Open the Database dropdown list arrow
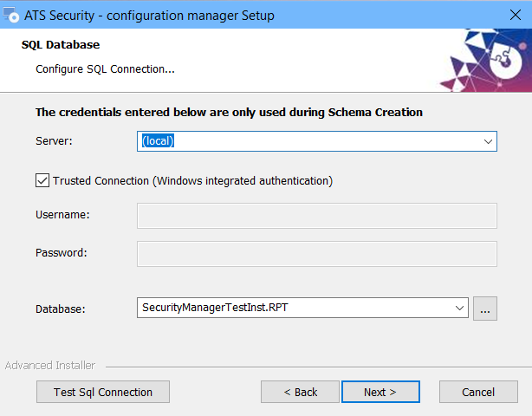 click(459, 308)
